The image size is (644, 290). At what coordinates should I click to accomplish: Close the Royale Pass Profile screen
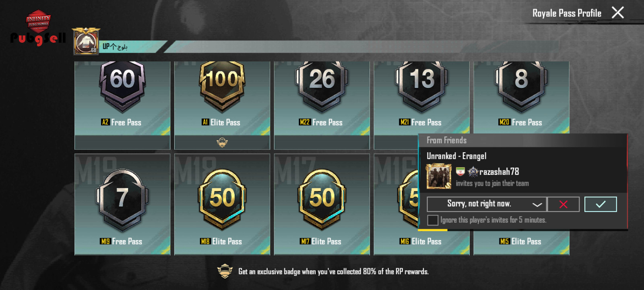618,12
